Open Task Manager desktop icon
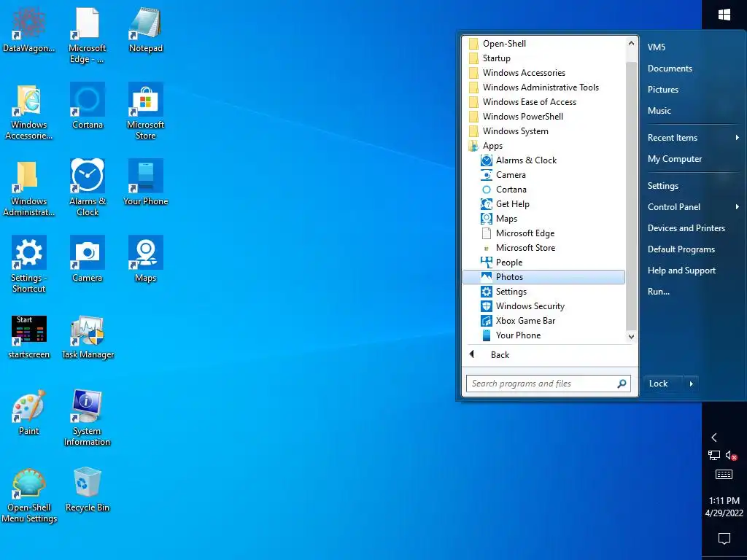The image size is (747, 560). click(x=88, y=337)
